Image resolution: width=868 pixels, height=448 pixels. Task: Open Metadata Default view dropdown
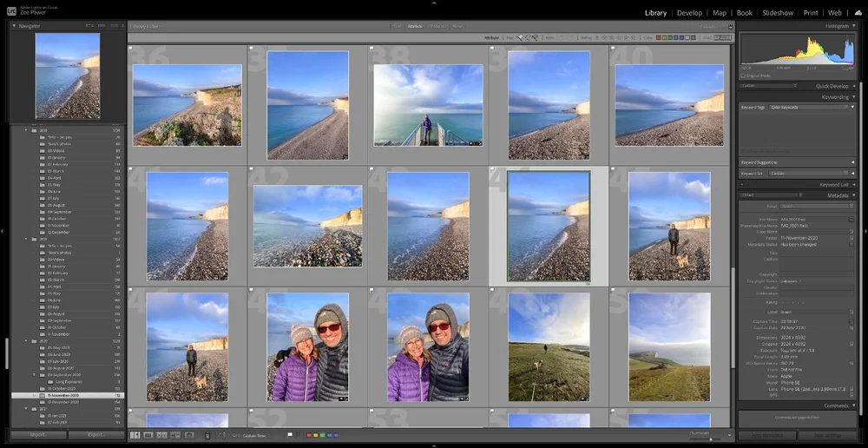[x=771, y=195]
